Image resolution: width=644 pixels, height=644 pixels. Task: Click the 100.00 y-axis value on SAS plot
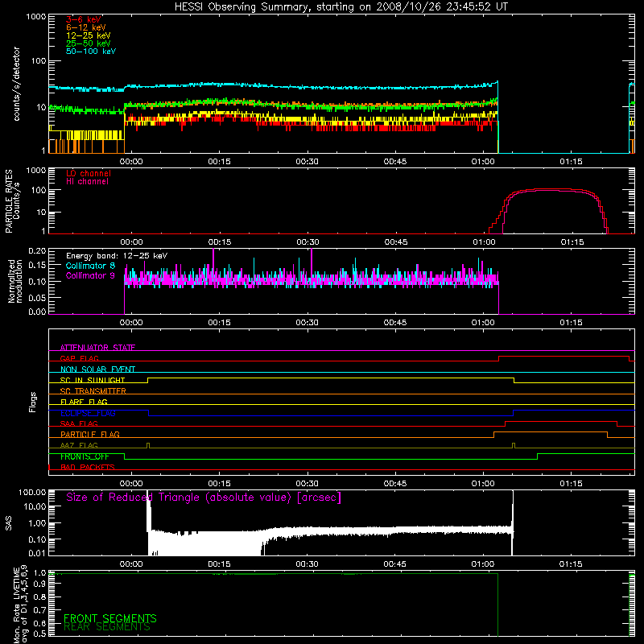(32, 492)
